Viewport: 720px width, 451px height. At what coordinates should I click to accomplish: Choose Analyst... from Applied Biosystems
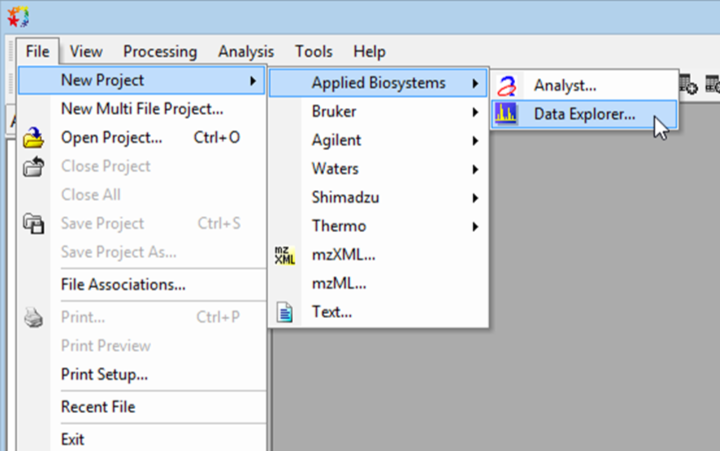(x=584, y=85)
